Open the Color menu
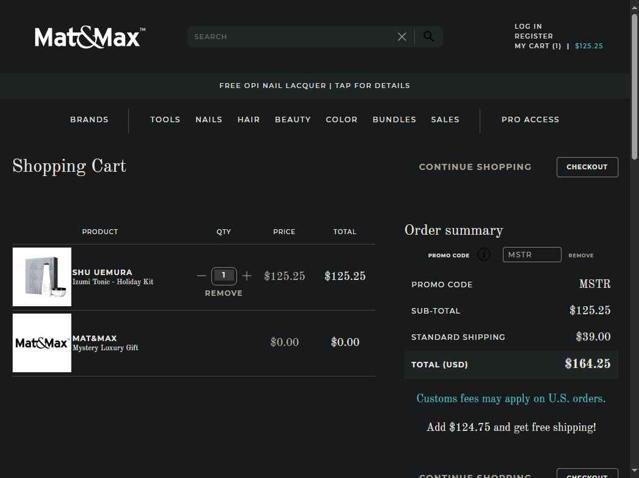 tap(342, 119)
